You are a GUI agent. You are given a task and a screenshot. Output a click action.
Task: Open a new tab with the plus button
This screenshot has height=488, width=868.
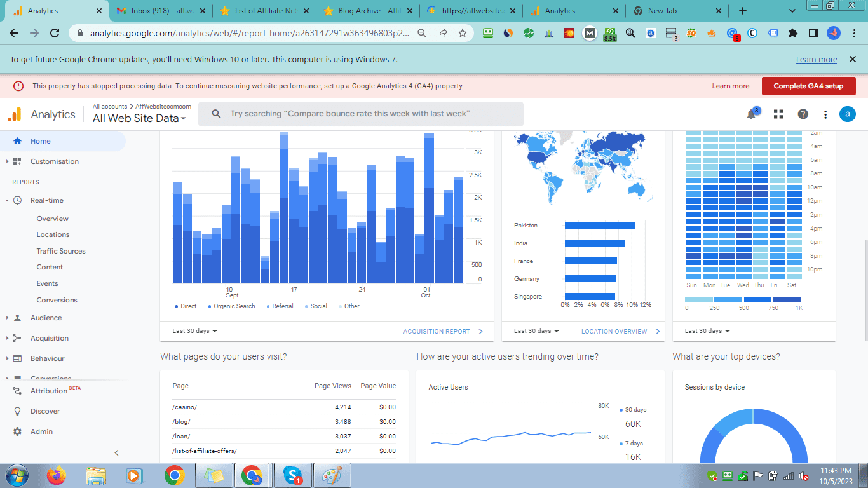743,11
